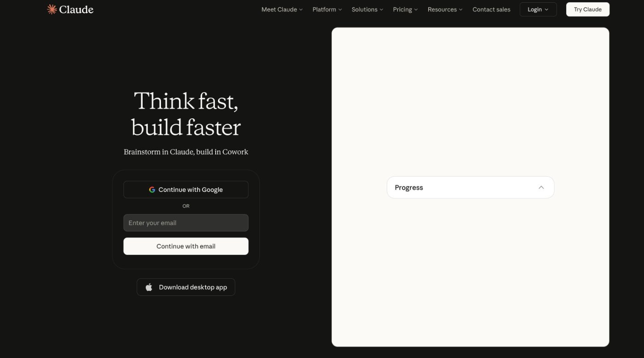
Task: Click the Try Claude button
Action: pos(587,9)
